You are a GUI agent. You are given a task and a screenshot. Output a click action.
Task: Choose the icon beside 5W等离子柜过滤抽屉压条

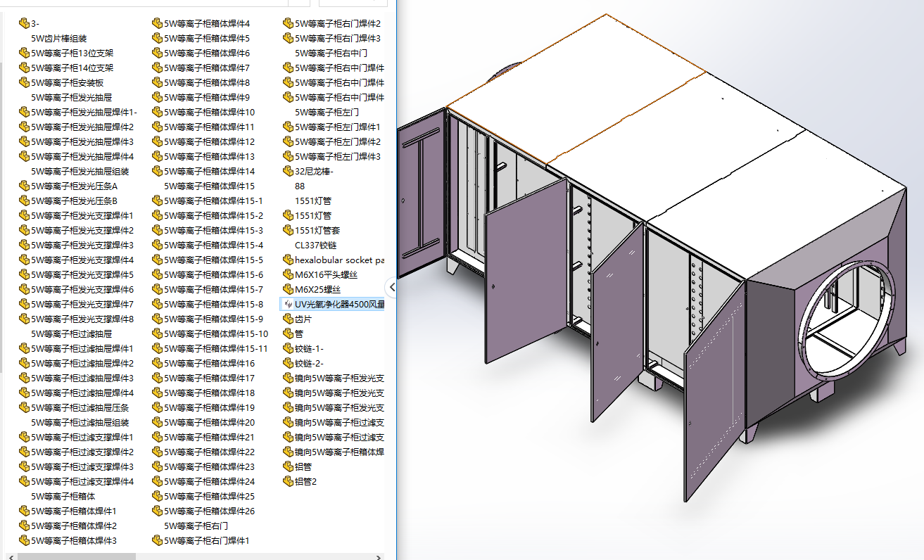[x=25, y=407]
